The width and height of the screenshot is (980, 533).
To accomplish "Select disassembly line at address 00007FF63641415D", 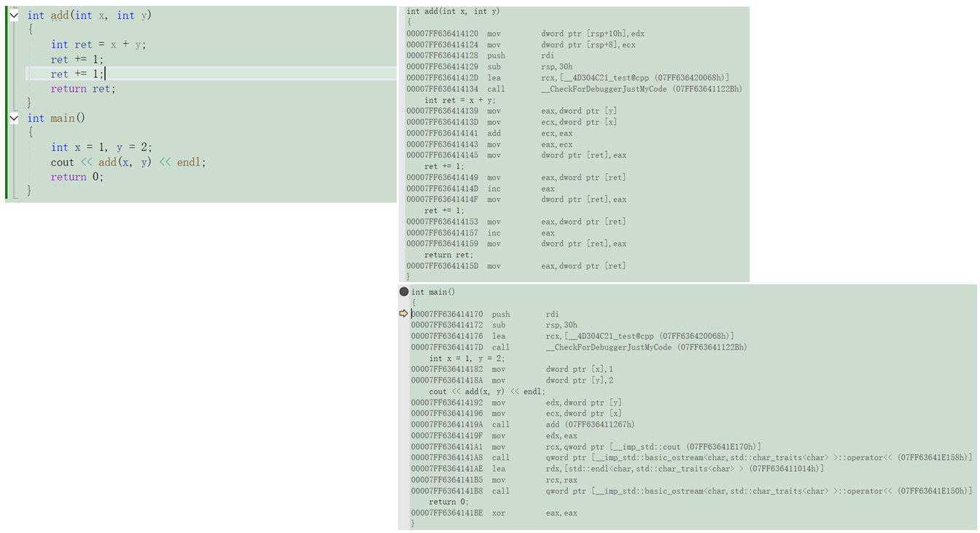I will coord(516,266).
